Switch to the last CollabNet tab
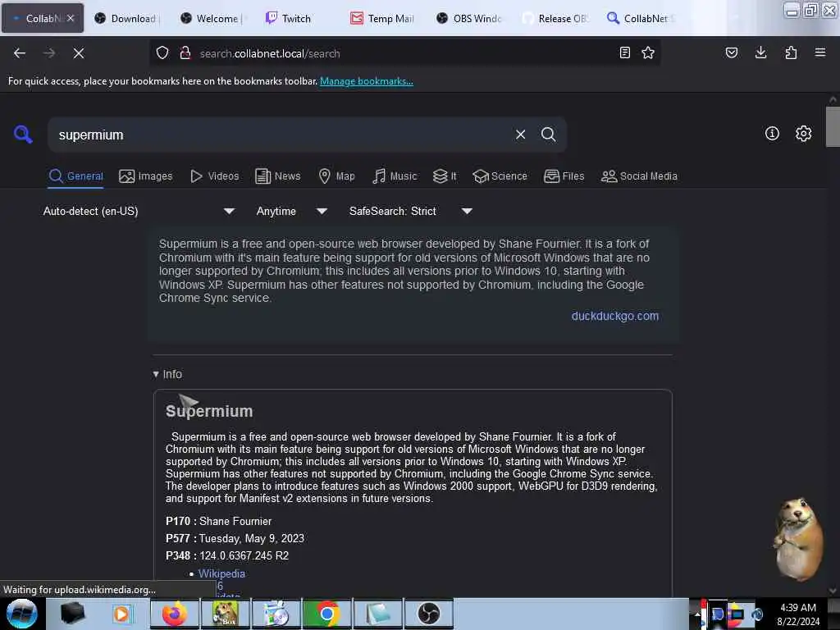The width and height of the screenshot is (840, 630). pos(641,18)
